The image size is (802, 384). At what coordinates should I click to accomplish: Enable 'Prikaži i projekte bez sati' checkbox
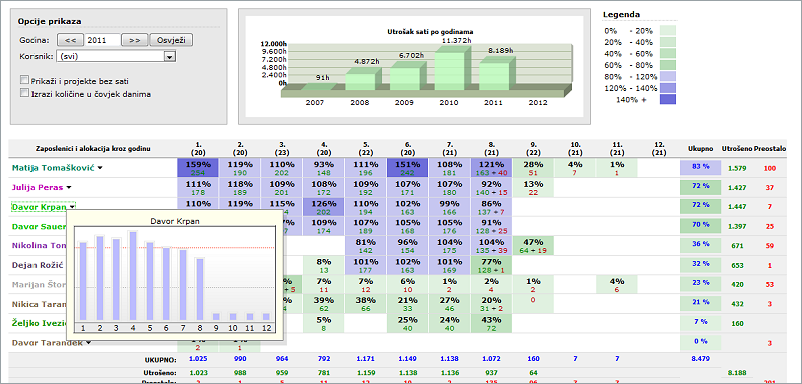[24, 80]
